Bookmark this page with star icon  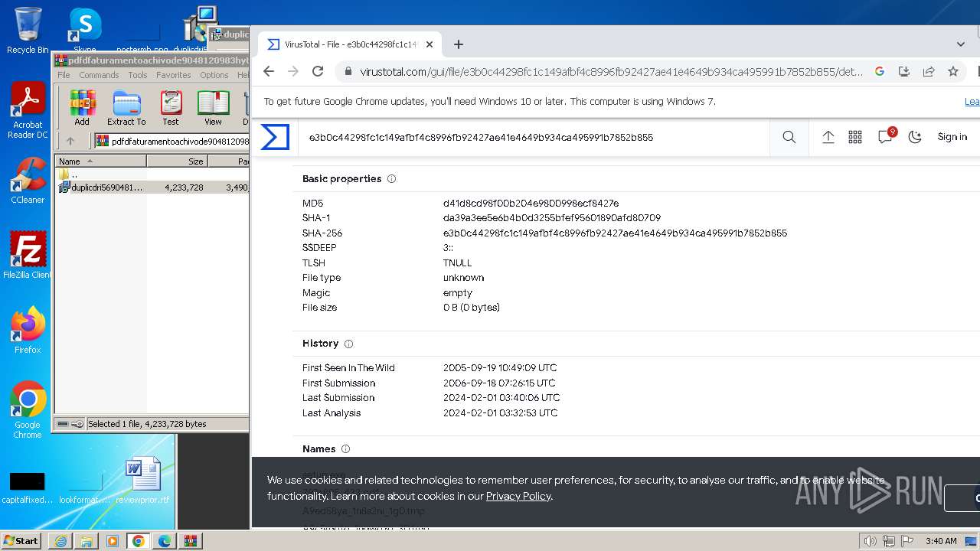(953, 71)
